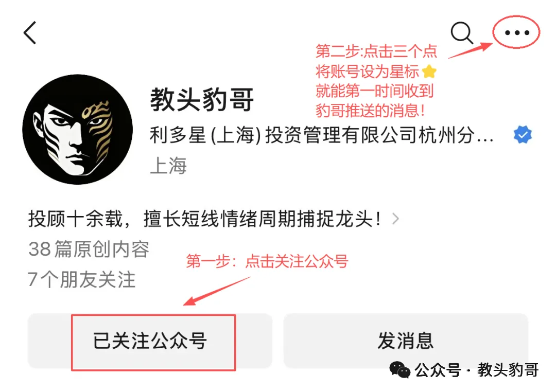View the 7个朋友关注 list

pos(81,280)
